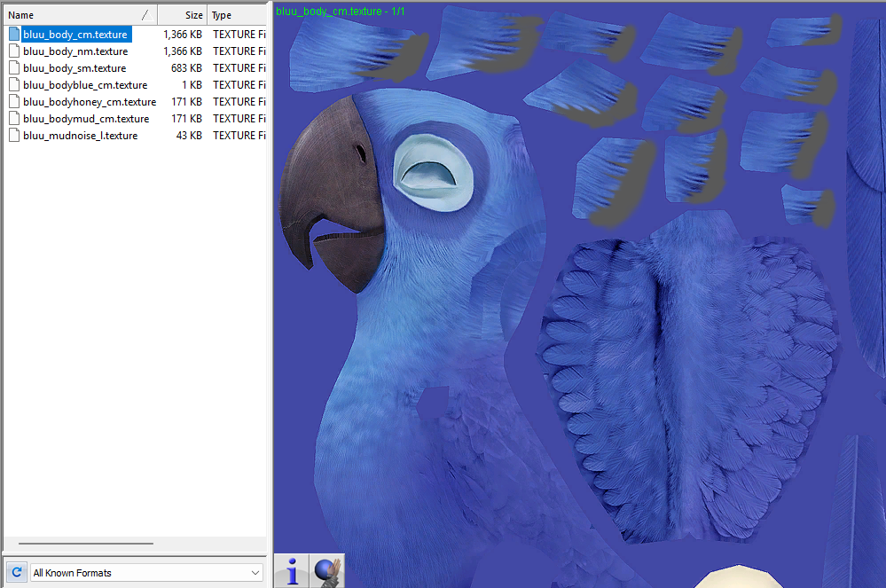Select file bluu_body_cm.texture
The width and height of the screenshot is (886, 588).
[x=75, y=35]
